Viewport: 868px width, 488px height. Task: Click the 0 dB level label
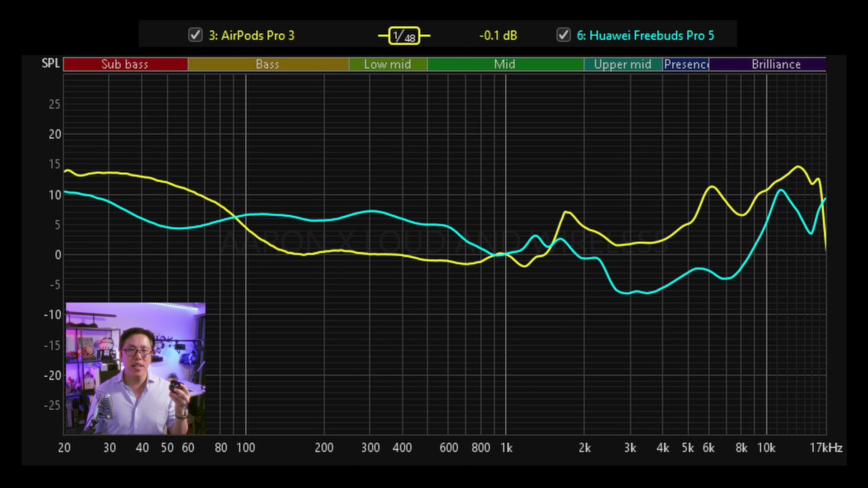click(57, 255)
